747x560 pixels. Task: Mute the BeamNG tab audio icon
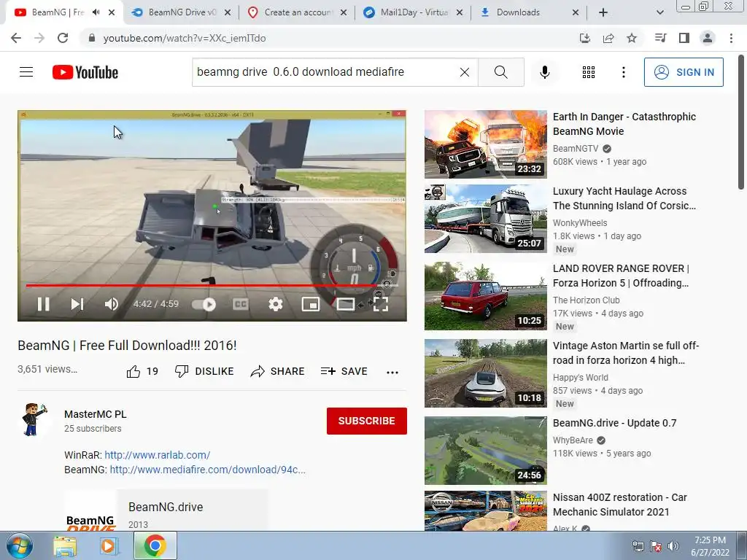[96, 12]
